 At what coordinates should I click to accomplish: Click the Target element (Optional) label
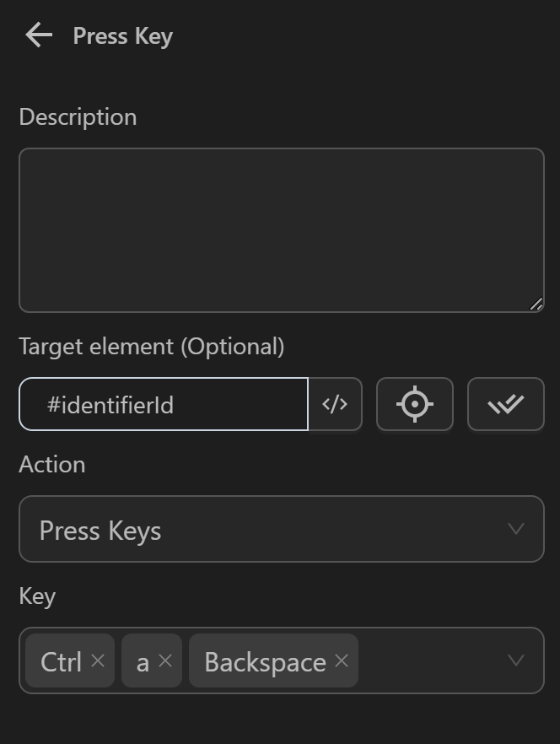click(x=151, y=346)
